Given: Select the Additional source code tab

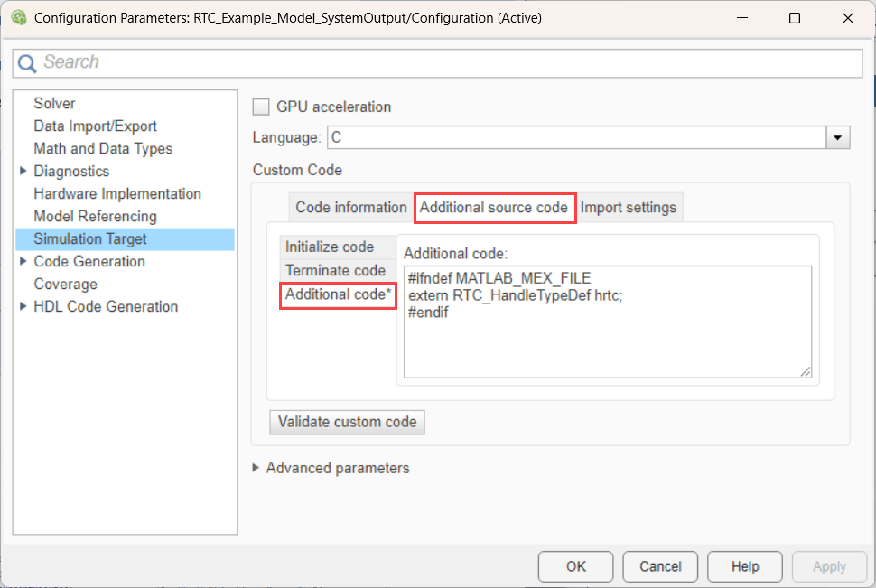Looking at the screenshot, I should coord(494,207).
